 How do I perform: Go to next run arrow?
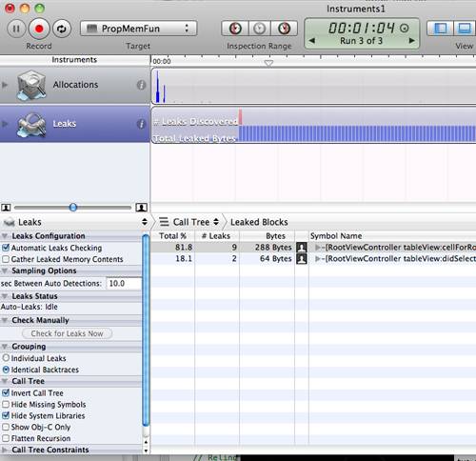411,40
